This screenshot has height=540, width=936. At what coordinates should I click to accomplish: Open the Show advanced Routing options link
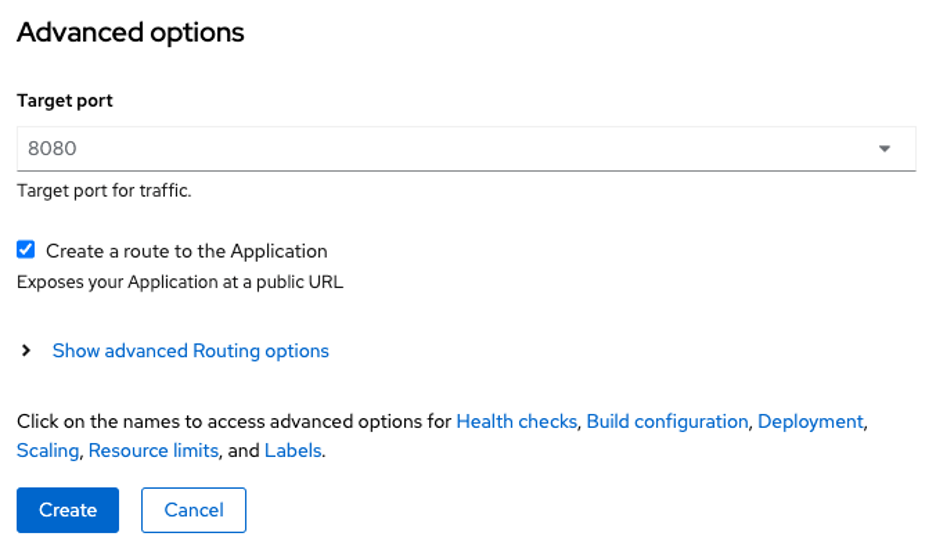click(x=190, y=351)
